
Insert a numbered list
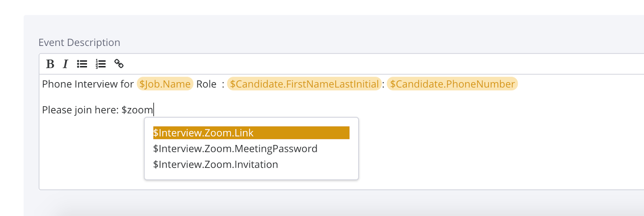[x=101, y=64]
